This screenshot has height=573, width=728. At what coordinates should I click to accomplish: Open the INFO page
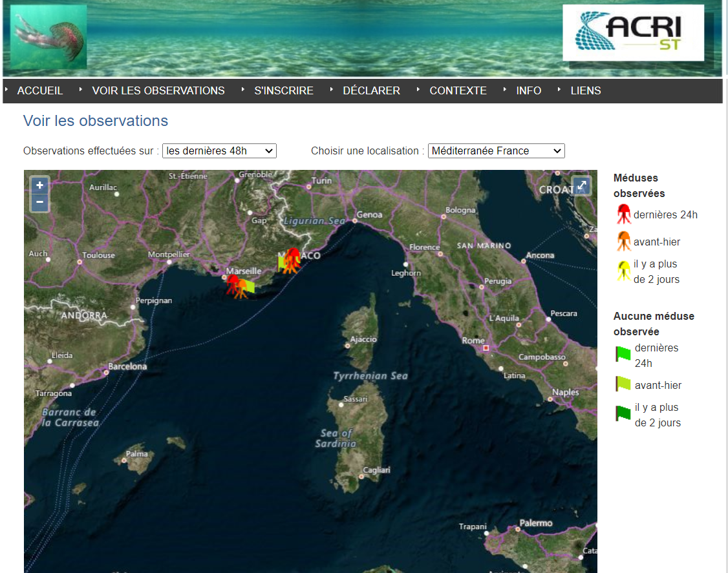pyautogui.click(x=528, y=90)
